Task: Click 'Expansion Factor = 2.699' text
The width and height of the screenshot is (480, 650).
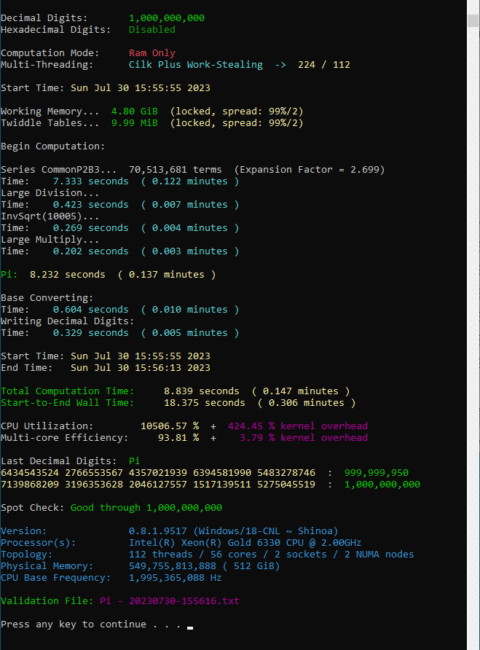Action: point(310,170)
